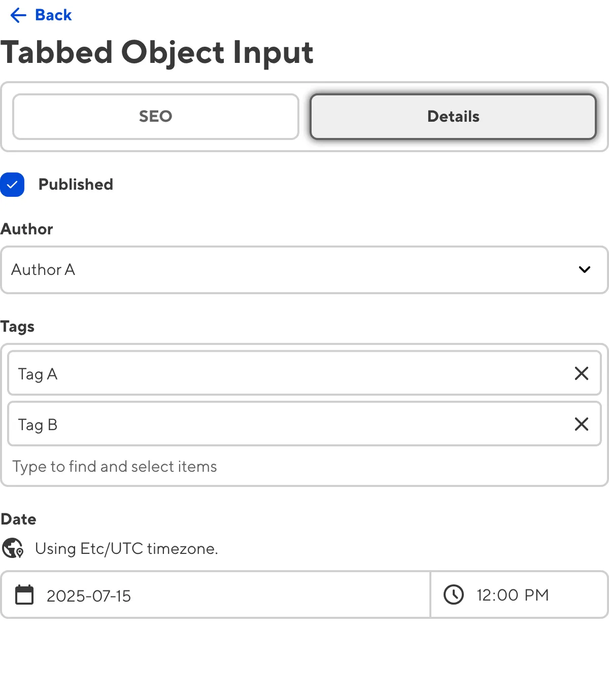This screenshot has height=700, width=609.
Task: Click the blue checkmark icon for Published
Action: point(13,185)
